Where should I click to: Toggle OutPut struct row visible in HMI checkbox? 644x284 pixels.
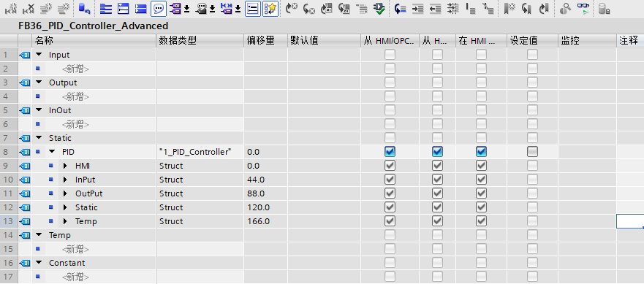(x=482, y=193)
